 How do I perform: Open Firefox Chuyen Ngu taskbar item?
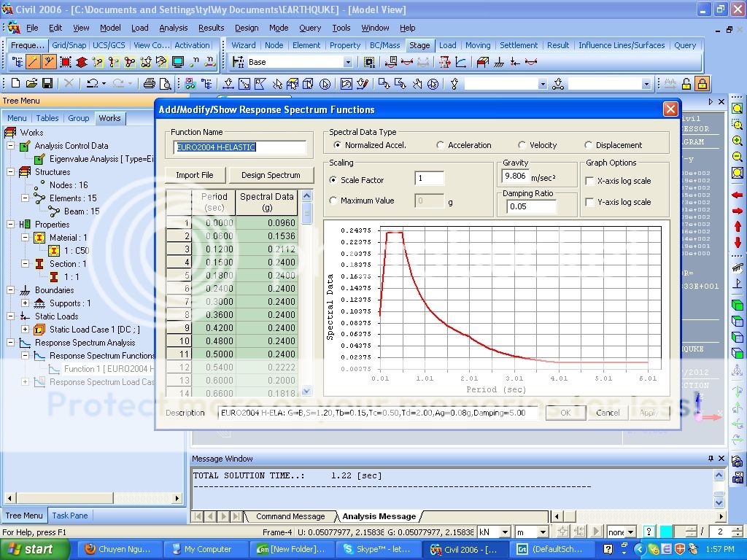[119, 549]
